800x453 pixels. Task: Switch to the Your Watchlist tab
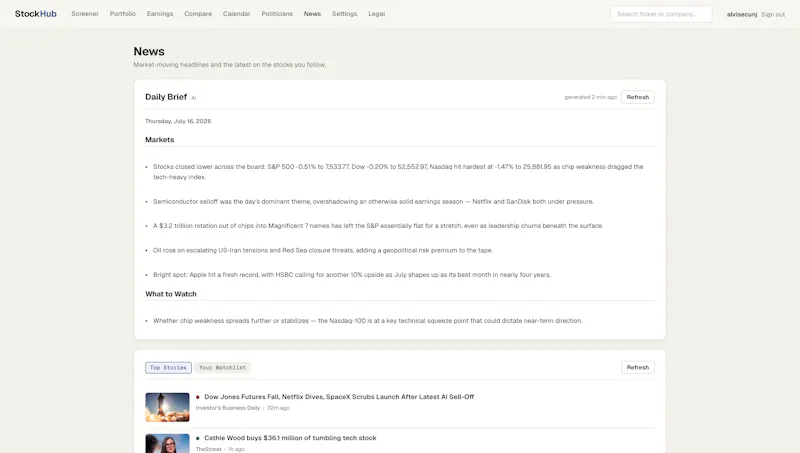tap(222, 367)
